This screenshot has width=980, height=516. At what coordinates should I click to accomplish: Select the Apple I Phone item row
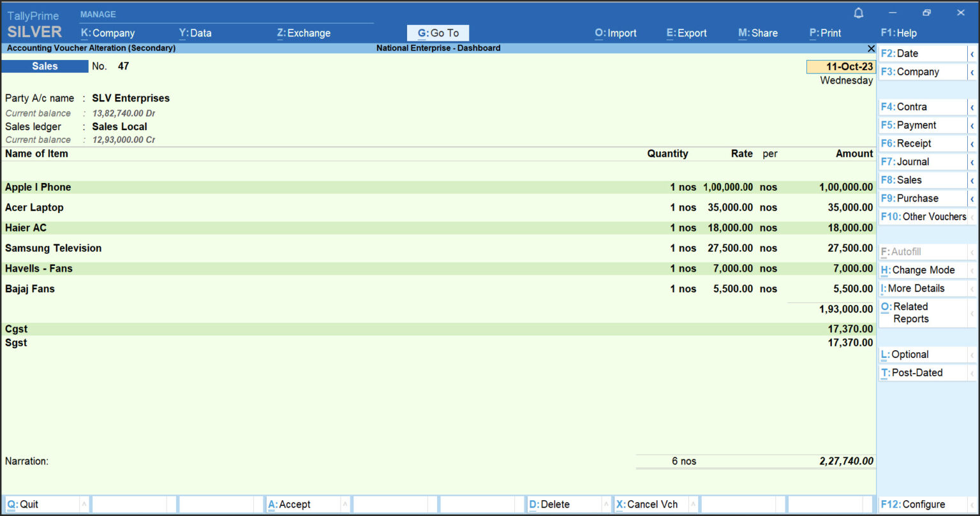pyautogui.click(x=38, y=188)
